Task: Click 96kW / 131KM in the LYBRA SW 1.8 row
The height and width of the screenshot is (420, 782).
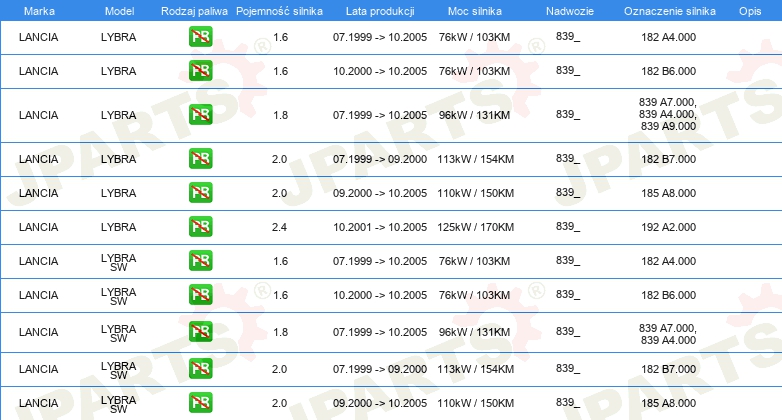Action: point(474,332)
